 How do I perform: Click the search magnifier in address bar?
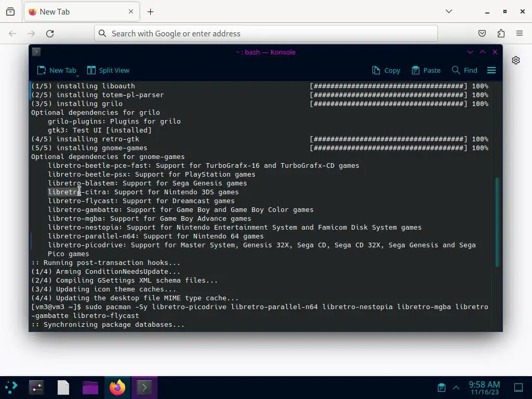click(x=102, y=33)
